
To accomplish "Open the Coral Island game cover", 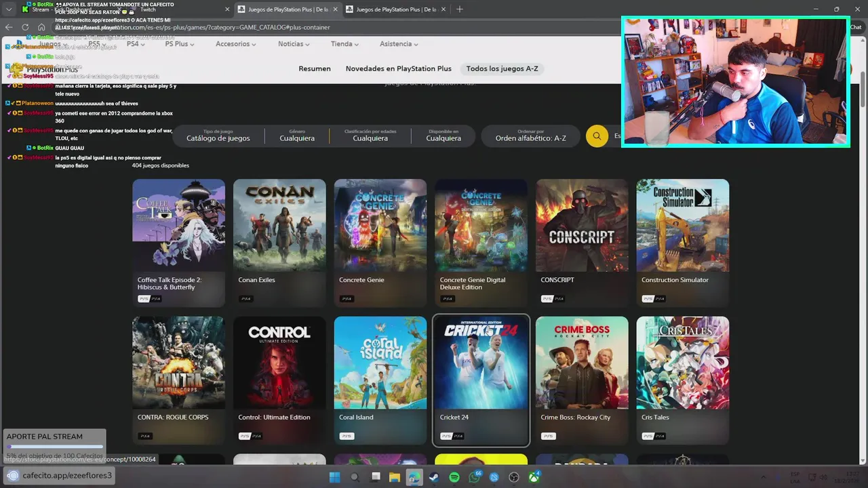I will [380, 363].
